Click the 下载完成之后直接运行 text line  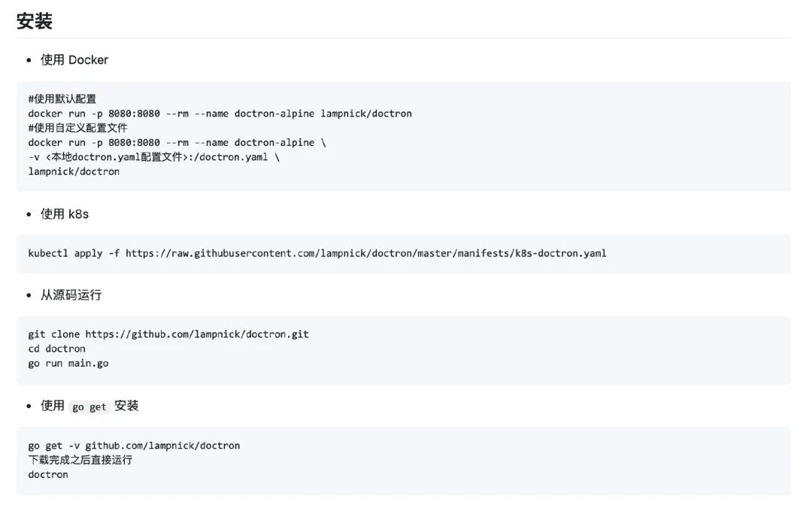[x=80, y=460]
